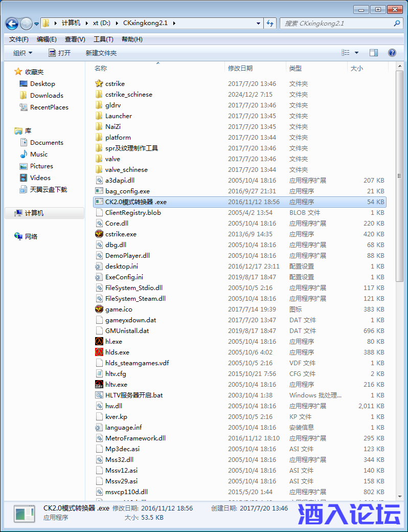
Task: Open the change view dropdown arrow
Action: (356, 53)
